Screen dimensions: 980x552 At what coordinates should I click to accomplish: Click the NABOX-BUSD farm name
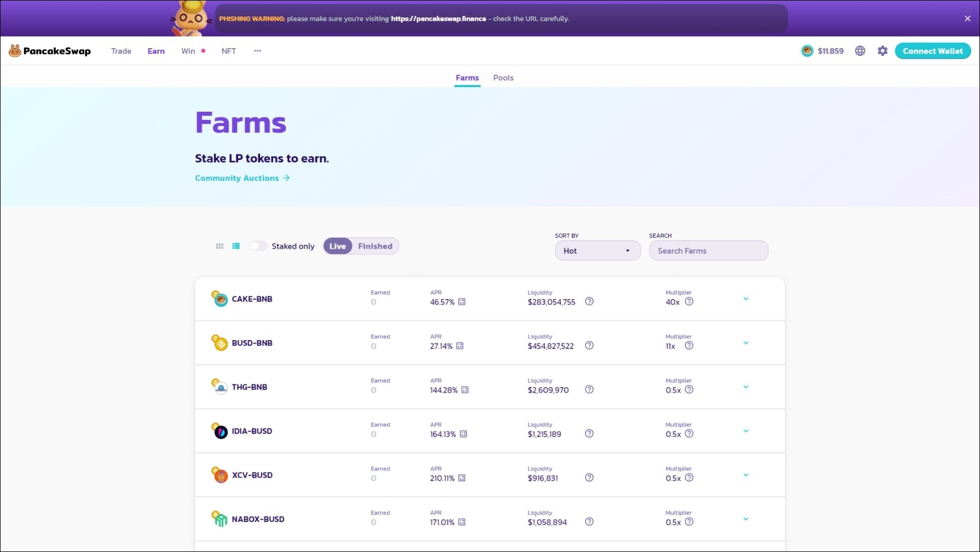[x=258, y=519]
